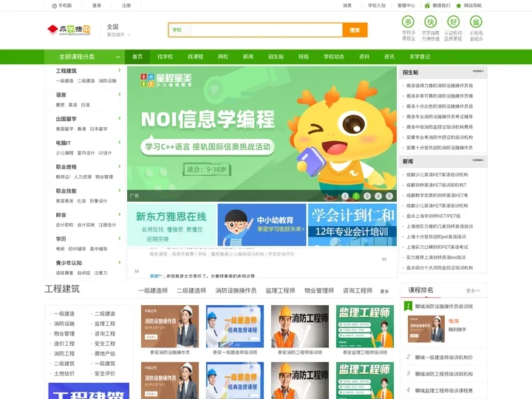
Task: Expand the 青少年认知 category arrow
Action: point(120,262)
